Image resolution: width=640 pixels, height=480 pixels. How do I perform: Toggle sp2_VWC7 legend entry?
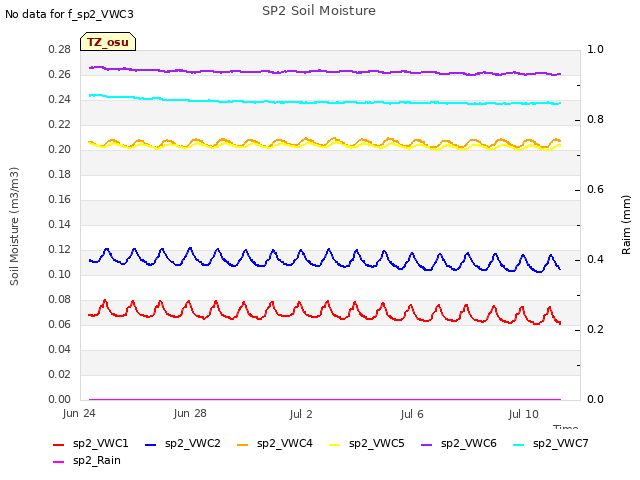(551, 443)
